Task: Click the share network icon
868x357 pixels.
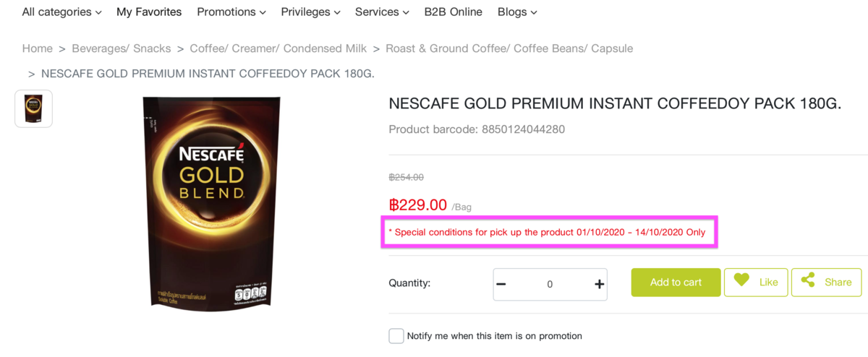Action: coord(808,280)
